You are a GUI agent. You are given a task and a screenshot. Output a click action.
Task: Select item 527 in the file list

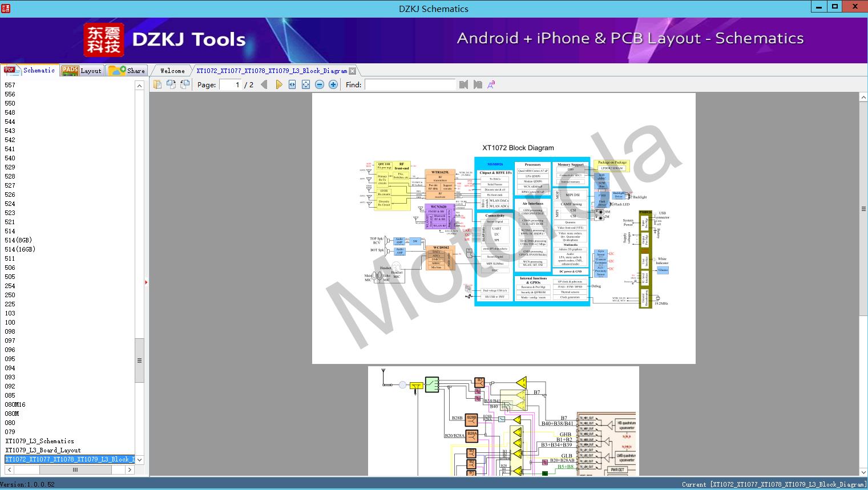pyautogui.click(x=10, y=185)
